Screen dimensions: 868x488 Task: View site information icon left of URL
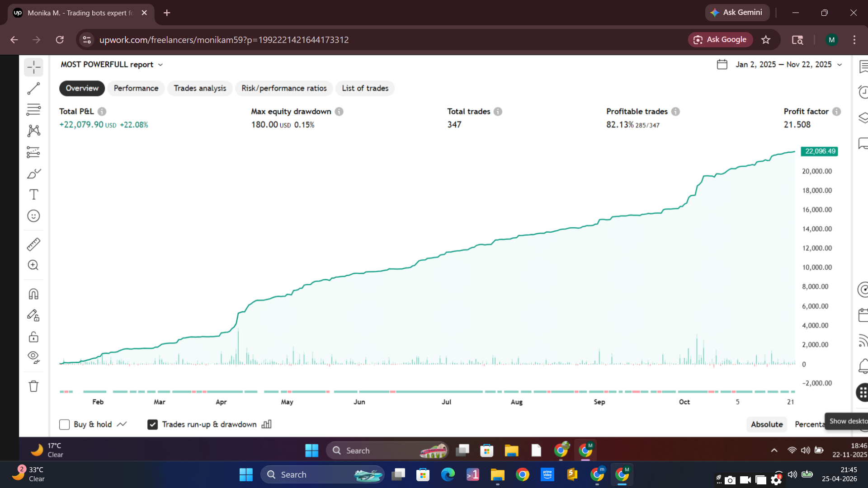[87, 40]
